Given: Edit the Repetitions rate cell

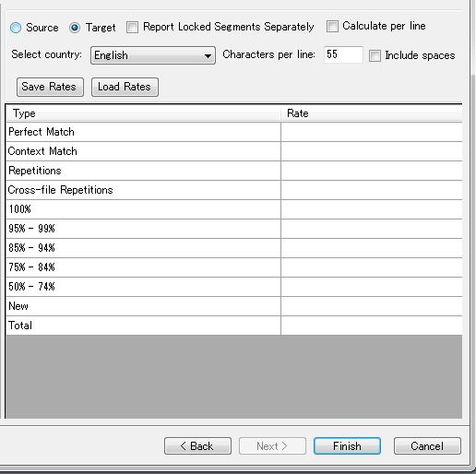Looking at the screenshot, I should click(372, 171).
